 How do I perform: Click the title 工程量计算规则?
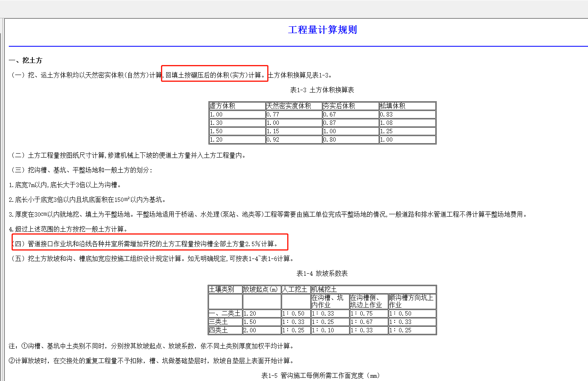click(322, 30)
